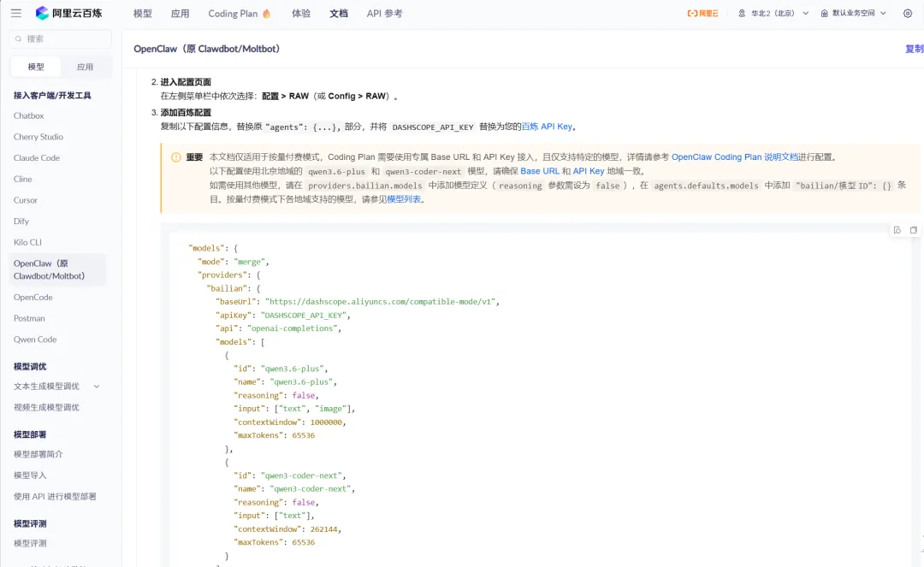Open the Cline sidebar page
The image size is (924, 567).
[x=23, y=179]
